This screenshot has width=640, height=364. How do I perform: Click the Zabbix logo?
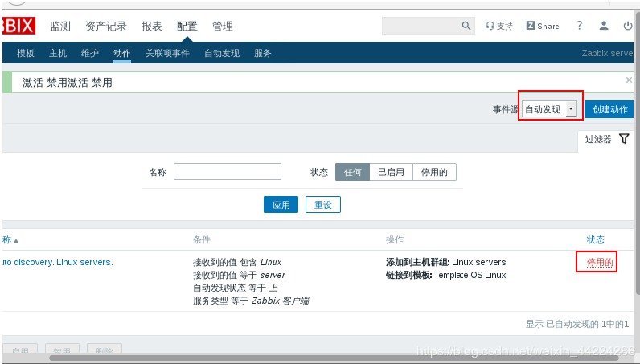point(18,26)
